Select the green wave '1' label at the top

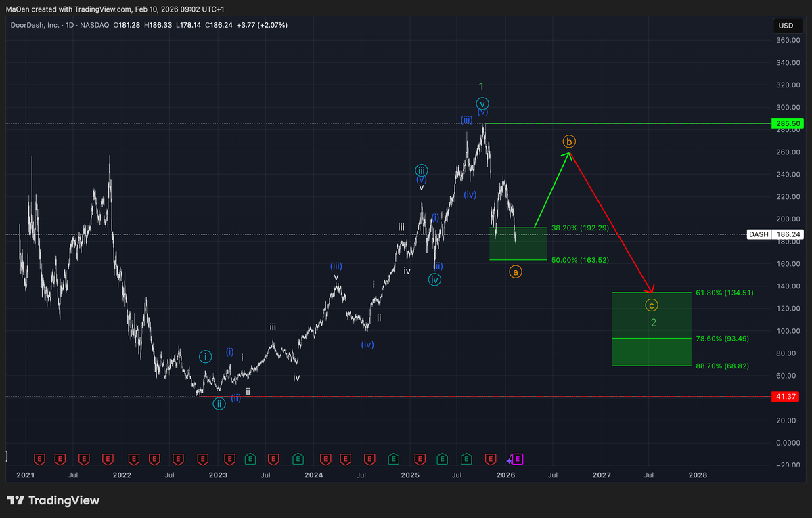click(481, 86)
